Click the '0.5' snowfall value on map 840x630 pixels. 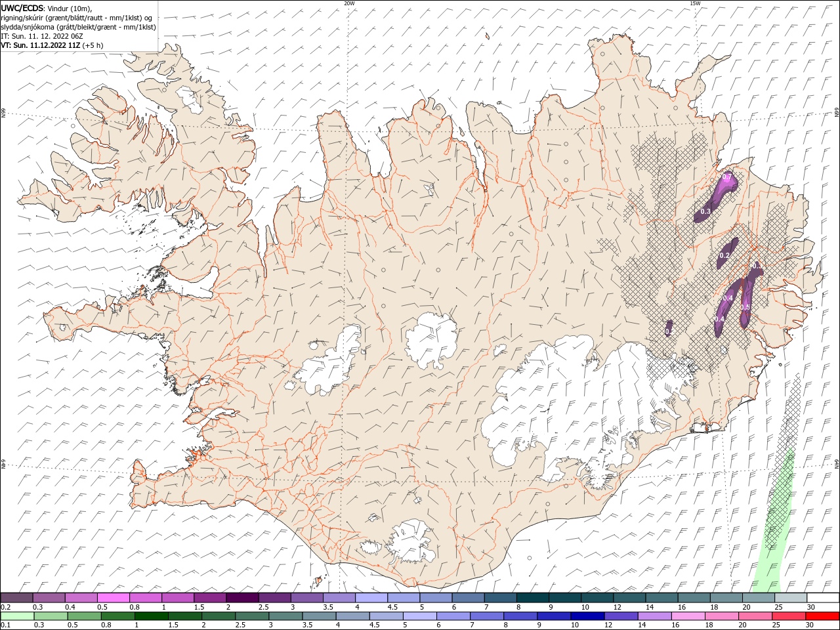point(745,307)
